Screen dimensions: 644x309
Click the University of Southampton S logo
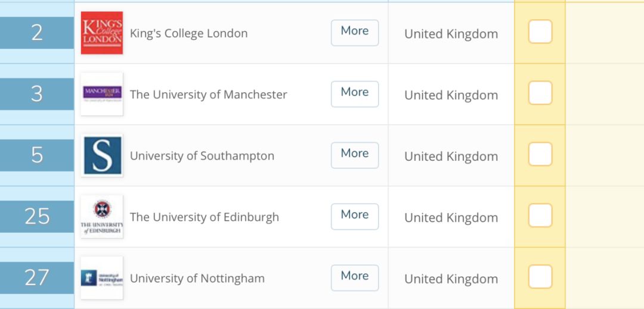click(102, 155)
